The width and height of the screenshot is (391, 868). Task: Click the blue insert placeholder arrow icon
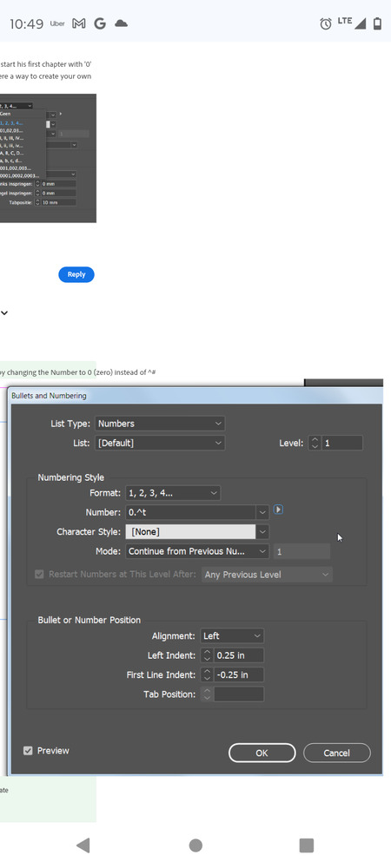[x=278, y=510]
